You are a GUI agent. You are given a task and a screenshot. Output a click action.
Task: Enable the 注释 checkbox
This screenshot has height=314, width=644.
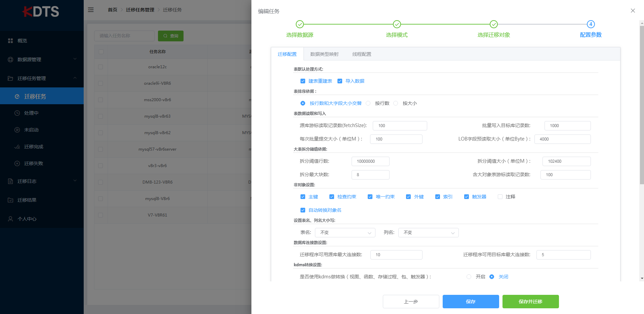point(500,197)
